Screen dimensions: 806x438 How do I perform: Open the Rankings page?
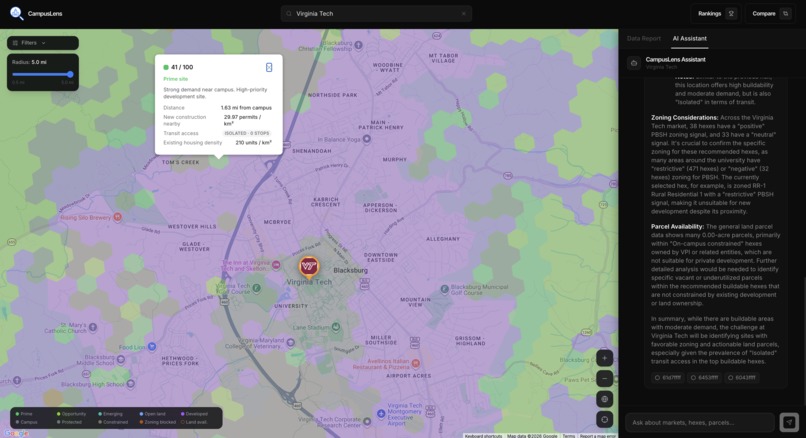pyautogui.click(x=716, y=14)
